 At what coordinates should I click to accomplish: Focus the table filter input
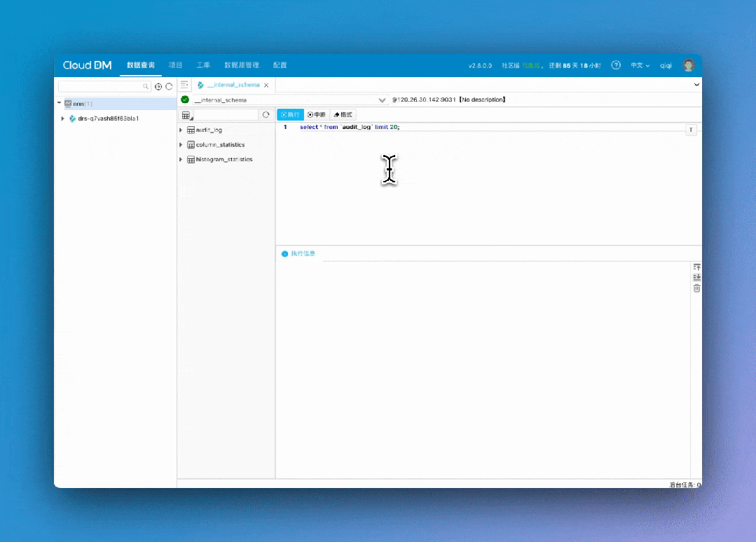[x=226, y=115]
